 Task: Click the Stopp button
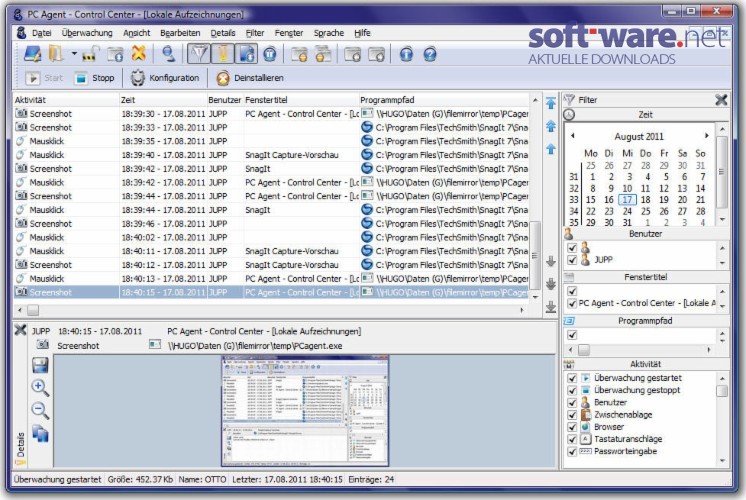pyautogui.click(x=94, y=78)
